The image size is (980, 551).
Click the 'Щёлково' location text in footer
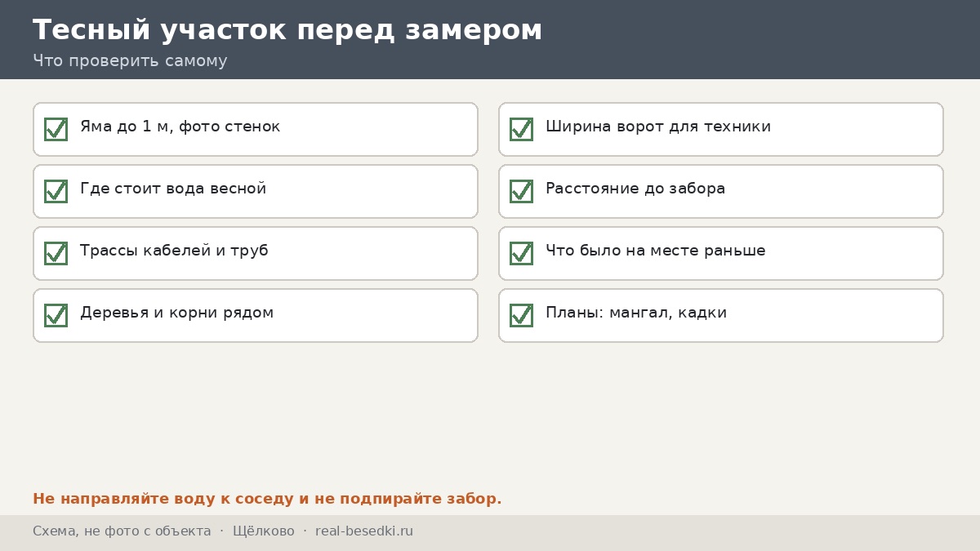[x=264, y=531]
